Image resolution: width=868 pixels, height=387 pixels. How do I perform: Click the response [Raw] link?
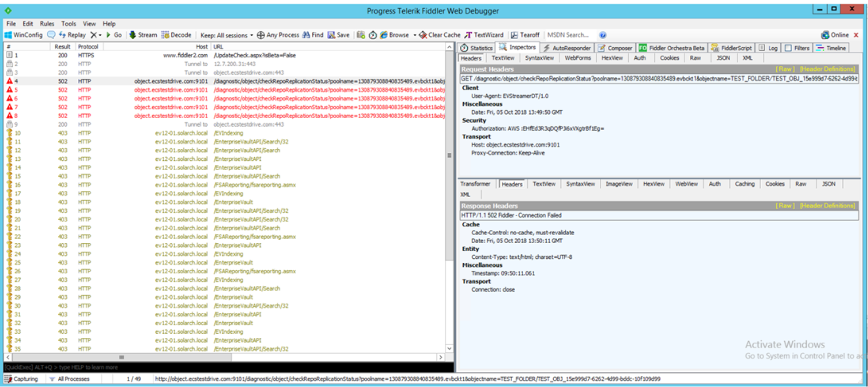click(786, 206)
